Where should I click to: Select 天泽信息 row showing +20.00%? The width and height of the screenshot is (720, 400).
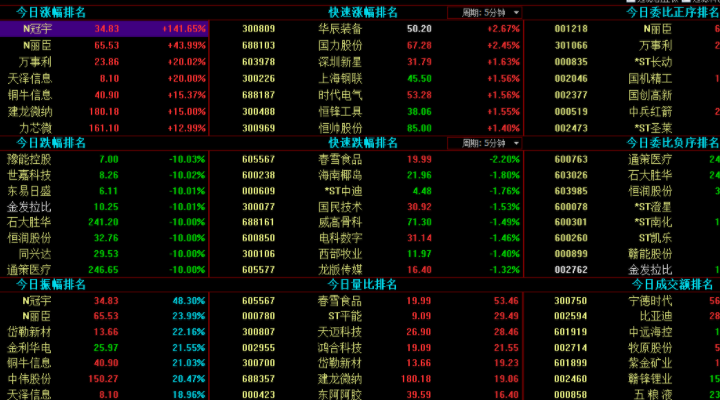tap(104, 79)
